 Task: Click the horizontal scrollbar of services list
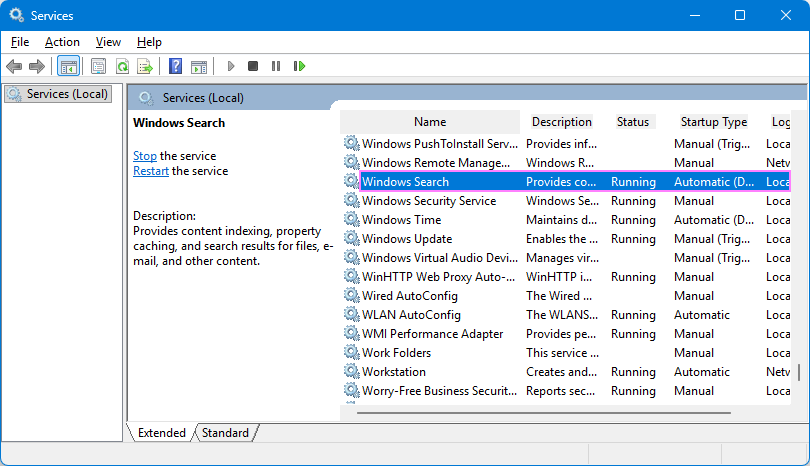tap(544, 413)
